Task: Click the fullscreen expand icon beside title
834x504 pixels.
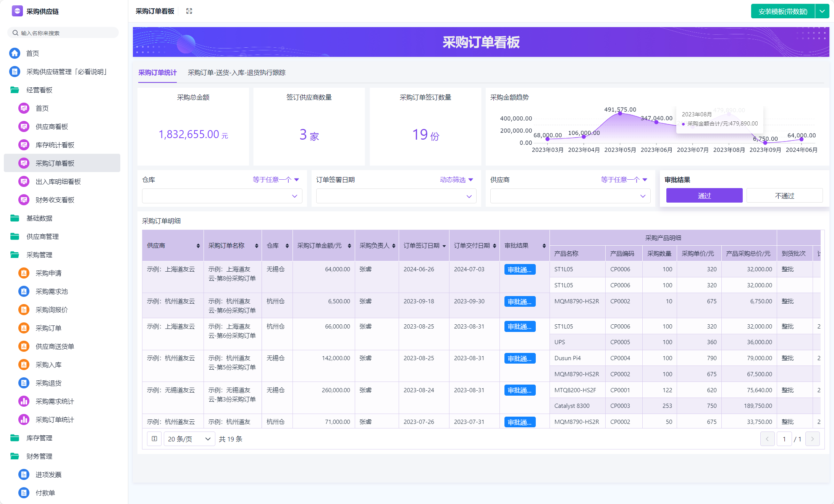Action: (x=189, y=11)
